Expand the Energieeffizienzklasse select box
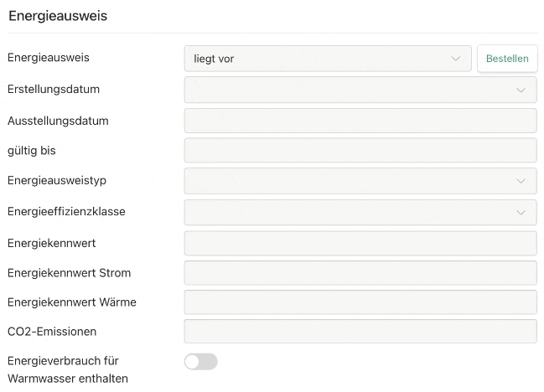 pyautogui.click(x=352, y=213)
